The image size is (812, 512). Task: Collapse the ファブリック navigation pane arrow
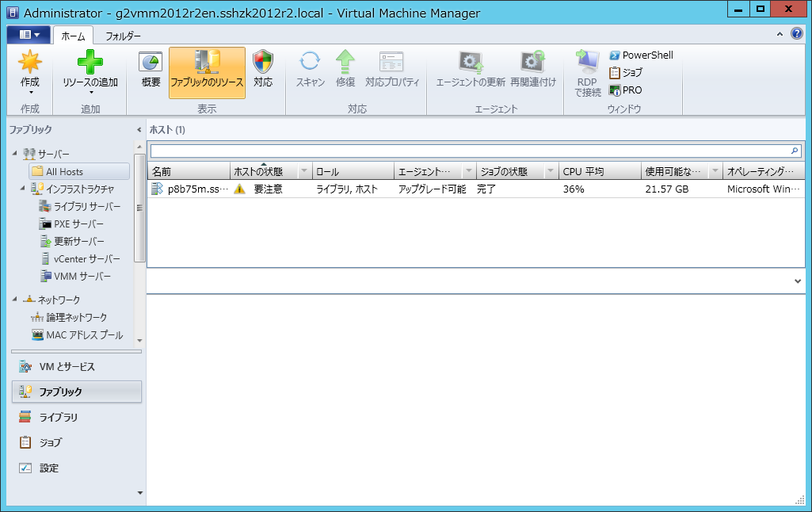click(x=139, y=129)
